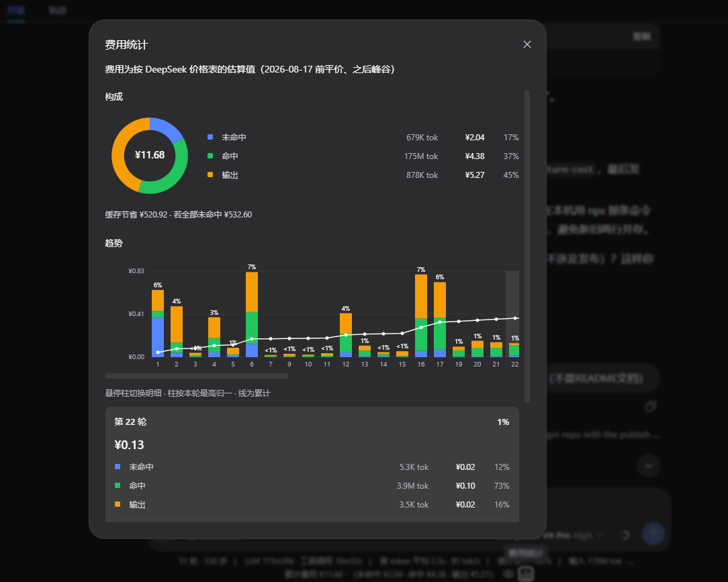728x582 pixels.
Task: Click the horizontal scrollbar under trend chart
Action: [x=197, y=376]
